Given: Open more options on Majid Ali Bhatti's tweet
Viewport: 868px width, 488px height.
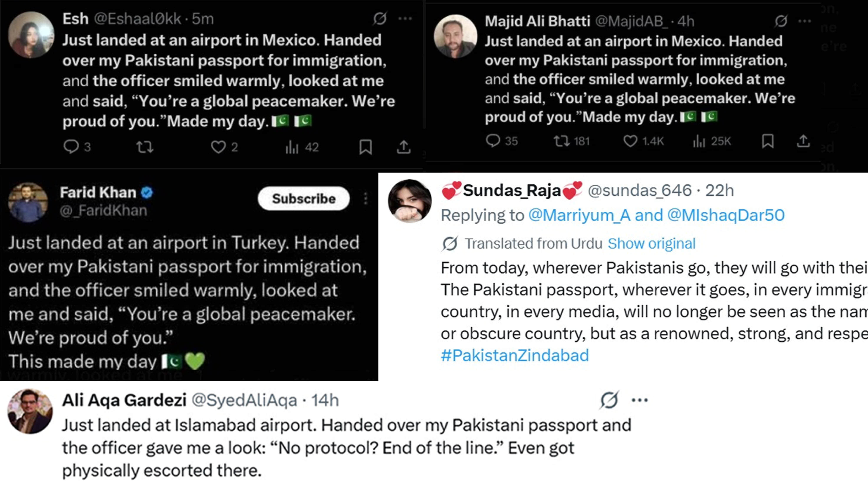Looking at the screenshot, I should pos(805,21).
